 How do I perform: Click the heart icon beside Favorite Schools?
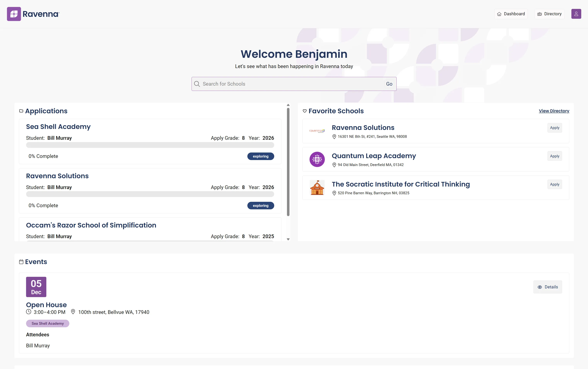click(305, 111)
